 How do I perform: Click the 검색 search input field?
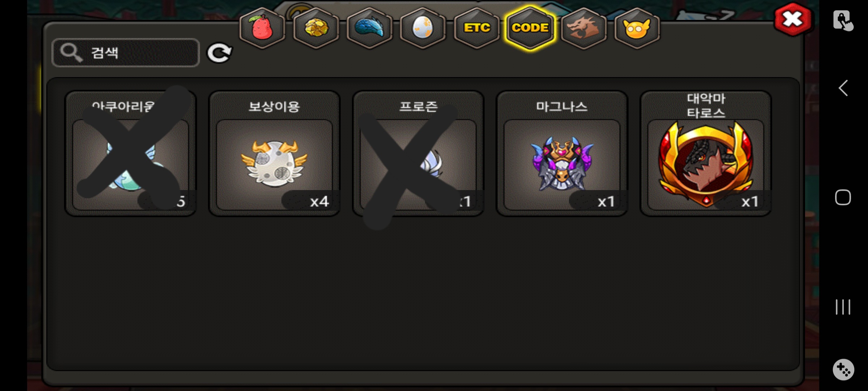point(125,53)
